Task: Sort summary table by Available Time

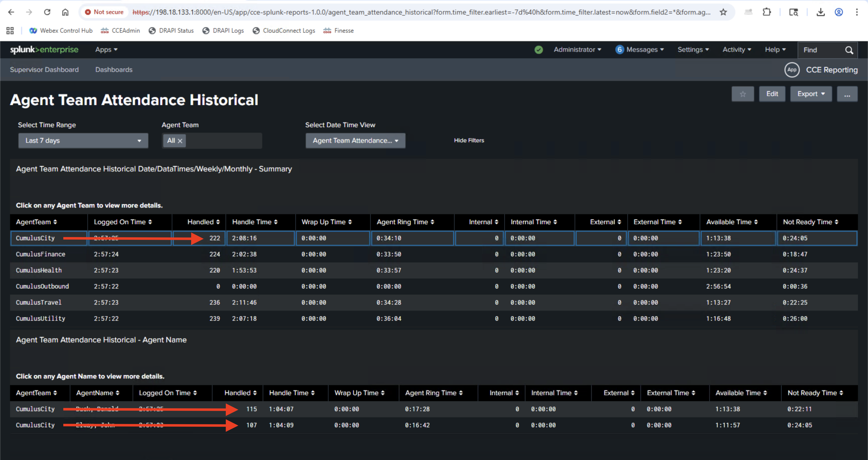Action: 732,222
